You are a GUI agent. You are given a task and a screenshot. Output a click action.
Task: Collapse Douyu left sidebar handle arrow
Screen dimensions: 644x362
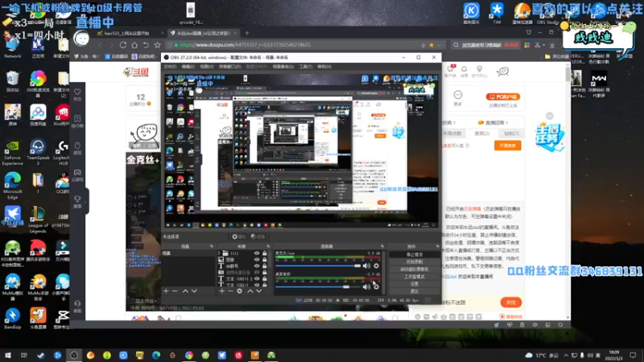[x=87, y=201]
